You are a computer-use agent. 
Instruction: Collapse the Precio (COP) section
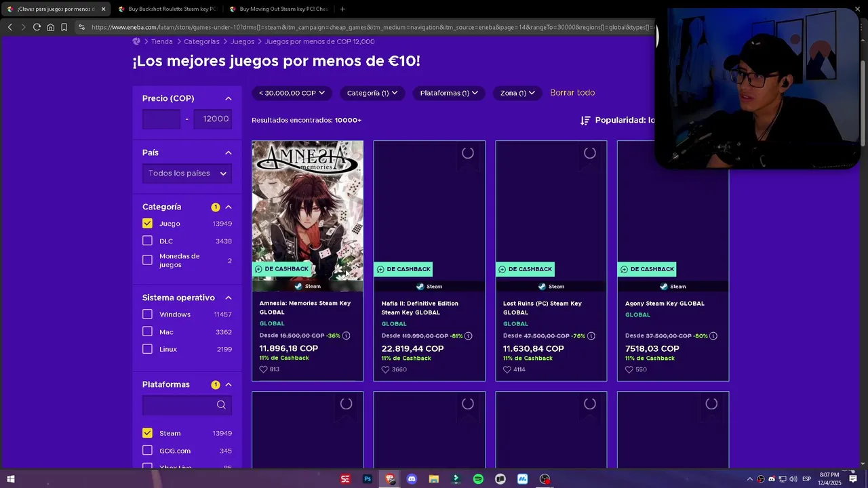pyautogui.click(x=229, y=98)
